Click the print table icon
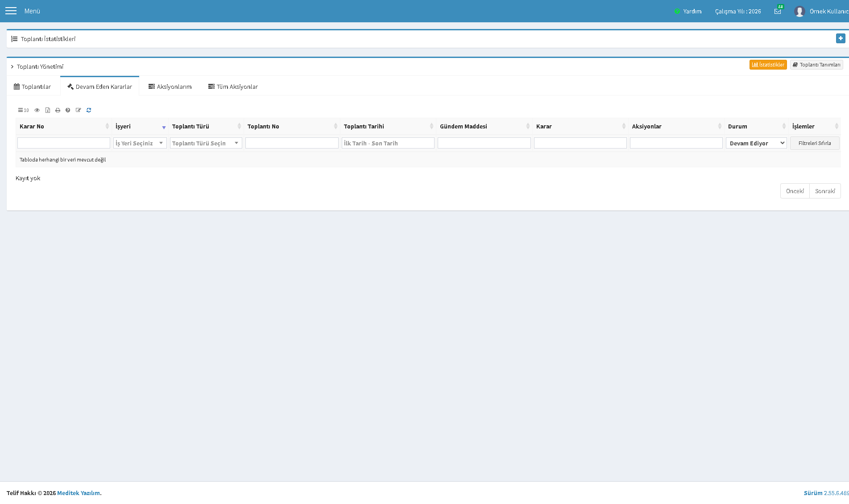The width and height of the screenshot is (849, 504). coord(58,110)
